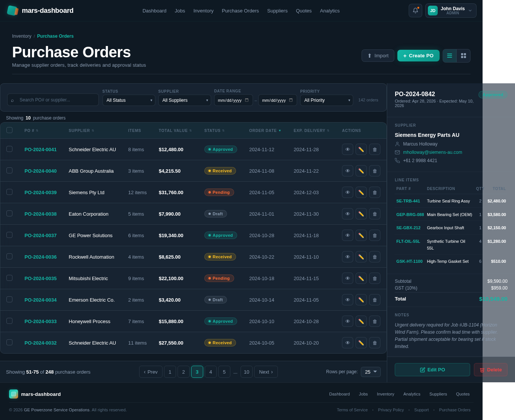Open part SE-TRB-441 line item
This screenshot has width=515, height=420.
(x=408, y=201)
